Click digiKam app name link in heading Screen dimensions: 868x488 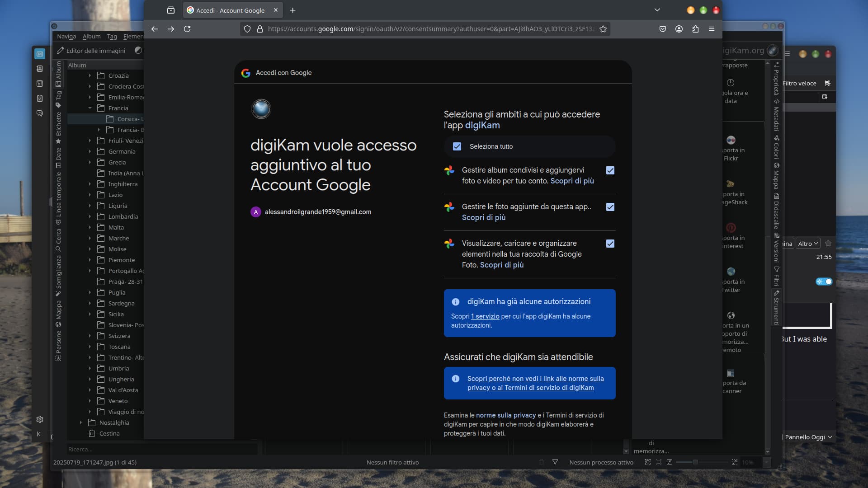(x=482, y=125)
